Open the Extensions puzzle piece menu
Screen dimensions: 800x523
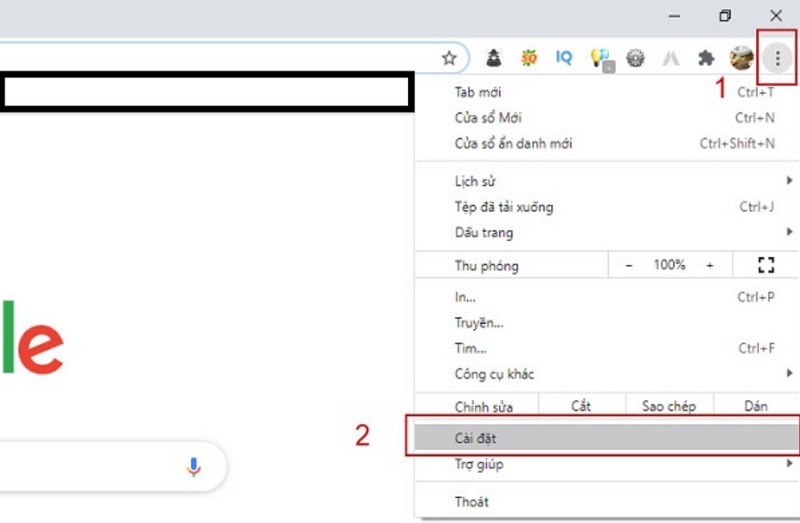click(706, 58)
